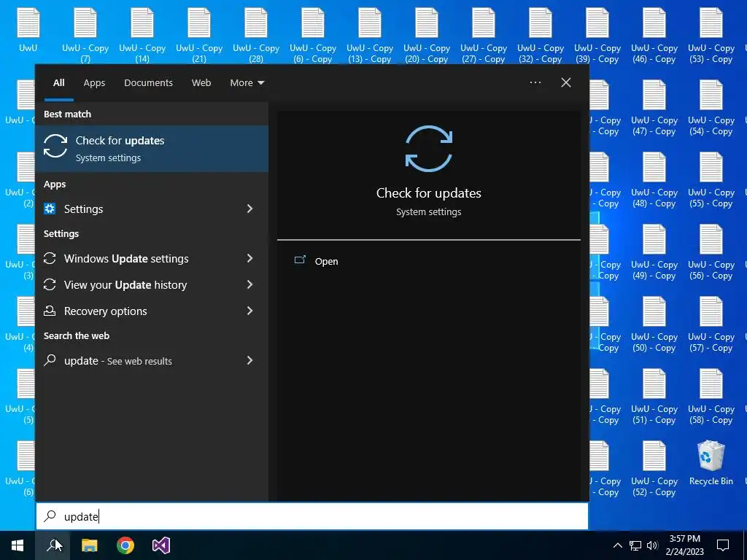Select UwU - Copy (47) - Copy file
The width and height of the screenshot is (747, 560).
(x=654, y=106)
